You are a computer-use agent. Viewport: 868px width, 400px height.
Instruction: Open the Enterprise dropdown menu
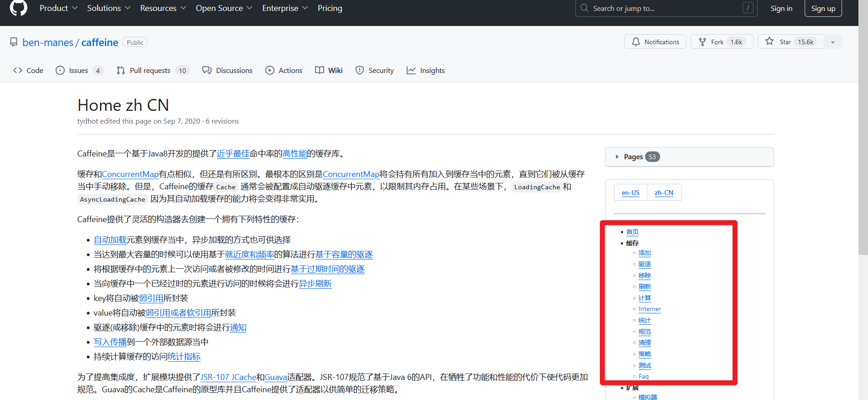point(285,8)
